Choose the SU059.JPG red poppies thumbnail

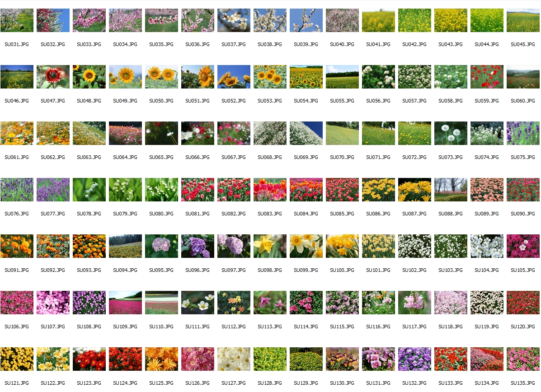(x=487, y=77)
